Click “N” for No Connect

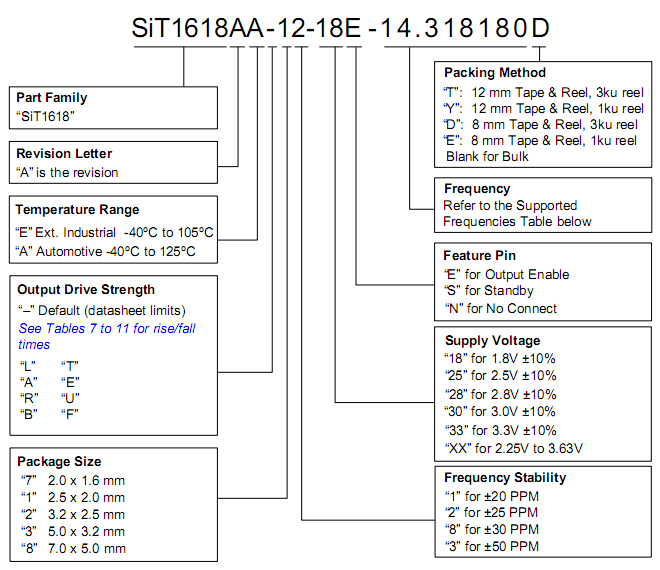click(501, 309)
